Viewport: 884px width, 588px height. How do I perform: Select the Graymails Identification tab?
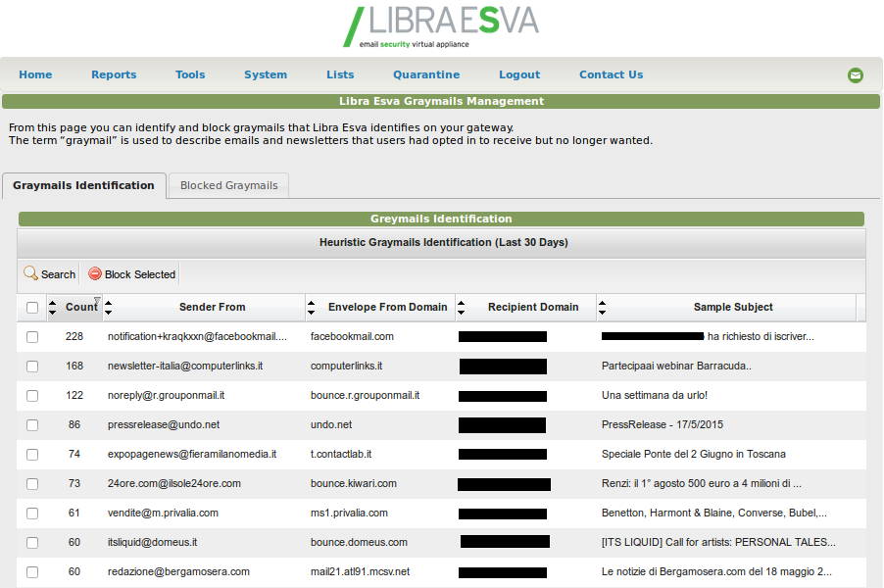click(83, 185)
